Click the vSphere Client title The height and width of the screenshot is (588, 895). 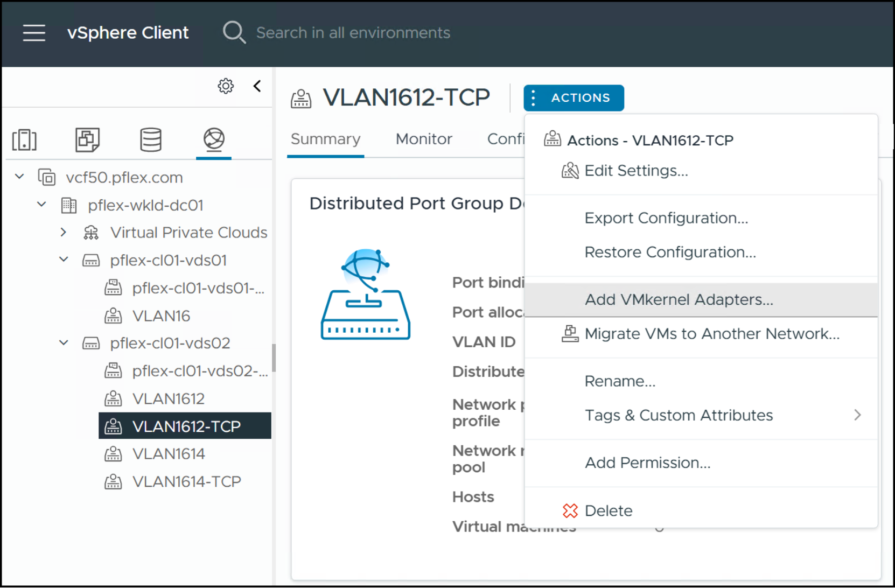coord(128,33)
